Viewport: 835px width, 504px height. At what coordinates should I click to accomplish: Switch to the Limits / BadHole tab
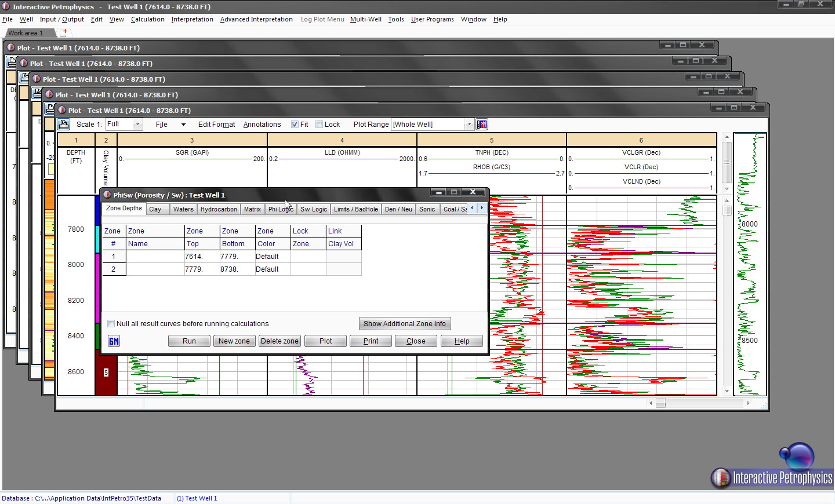click(356, 210)
